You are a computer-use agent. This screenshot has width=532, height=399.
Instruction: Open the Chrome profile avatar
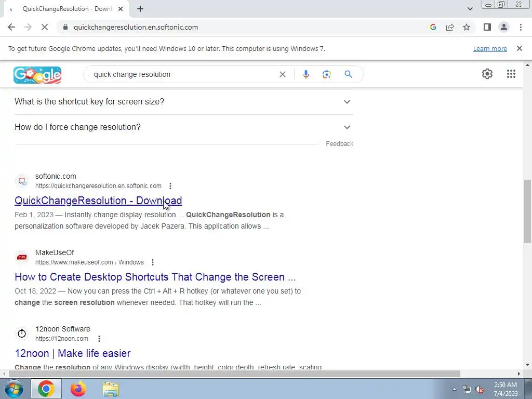point(504,27)
